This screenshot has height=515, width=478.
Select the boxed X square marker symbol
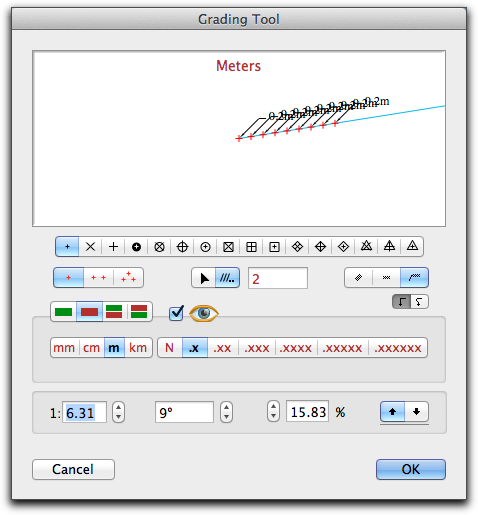[x=228, y=247]
